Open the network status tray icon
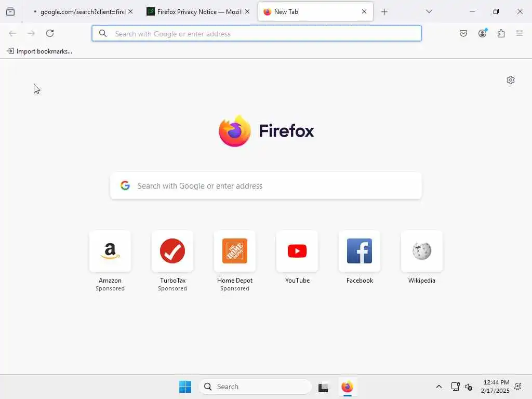 point(455,387)
